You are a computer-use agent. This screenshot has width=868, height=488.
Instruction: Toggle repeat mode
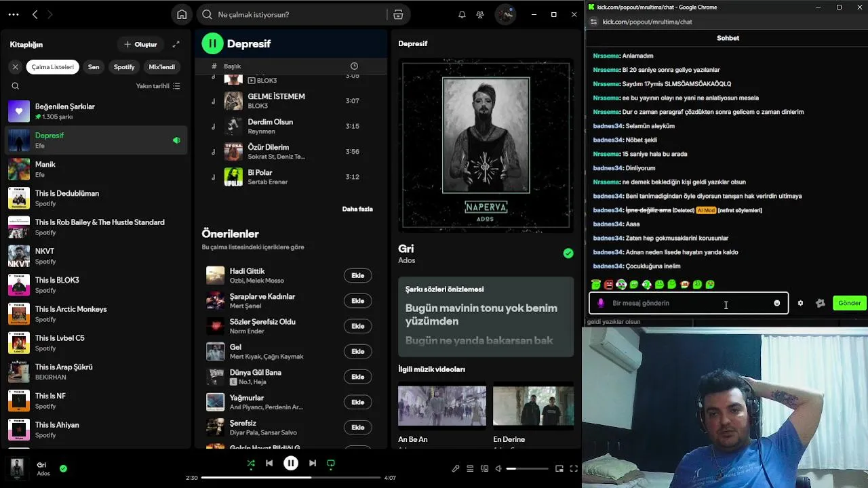point(331,464)
